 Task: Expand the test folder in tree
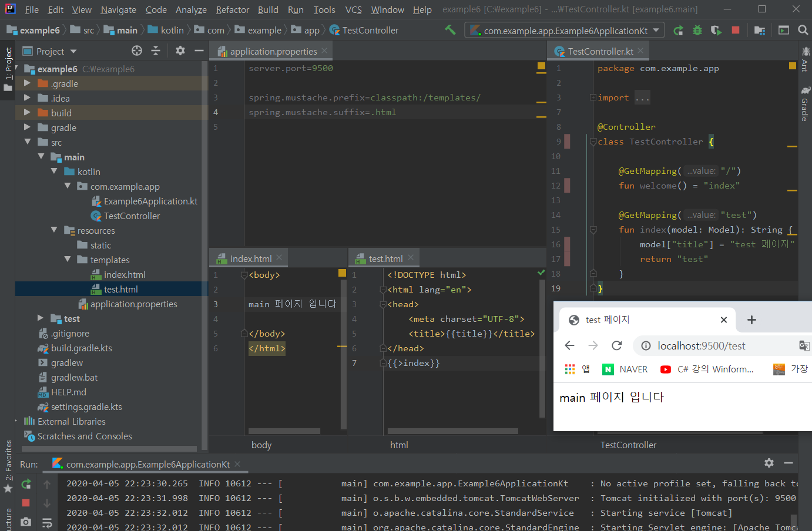pyautogui.click(x=41, y=318)
